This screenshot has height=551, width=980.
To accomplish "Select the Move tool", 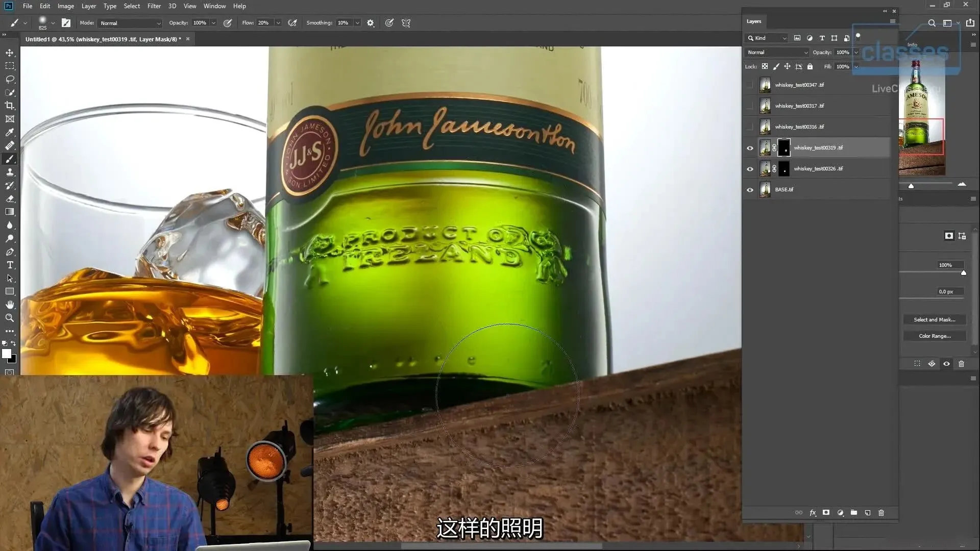I will coord(10,53).
